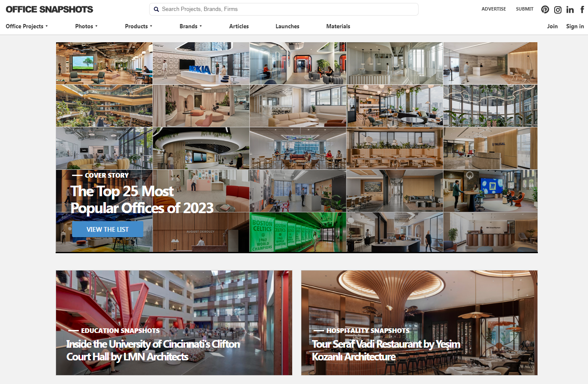Open the Instagram social icon

coord(558,10)
